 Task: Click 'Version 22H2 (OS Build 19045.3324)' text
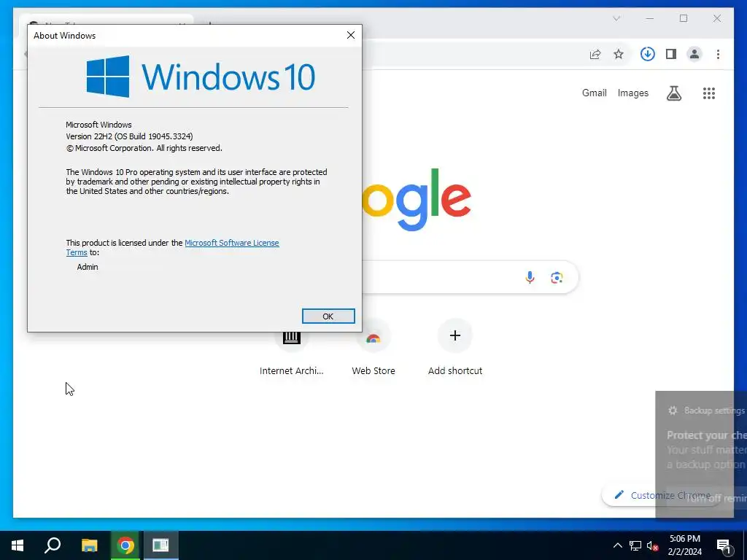129,136
